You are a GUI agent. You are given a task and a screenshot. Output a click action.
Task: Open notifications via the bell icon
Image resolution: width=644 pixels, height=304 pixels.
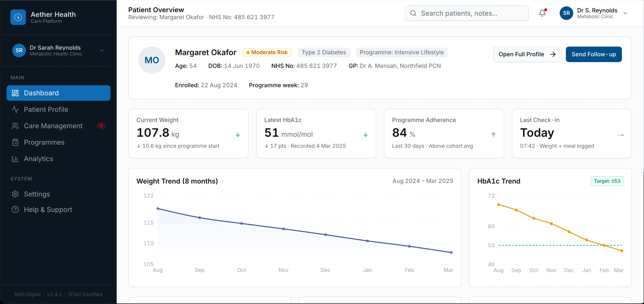(x=542, y=13)
